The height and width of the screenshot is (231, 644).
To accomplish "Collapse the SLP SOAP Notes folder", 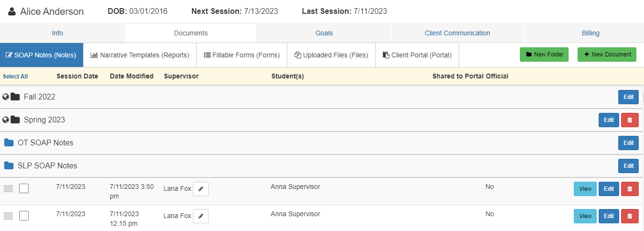I will 47,166.
